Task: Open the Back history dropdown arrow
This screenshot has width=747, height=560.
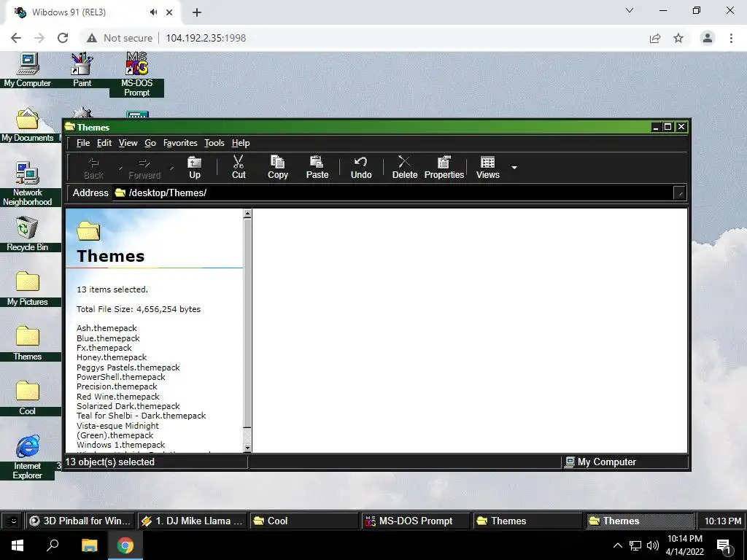Action: [x=120, y=168]
